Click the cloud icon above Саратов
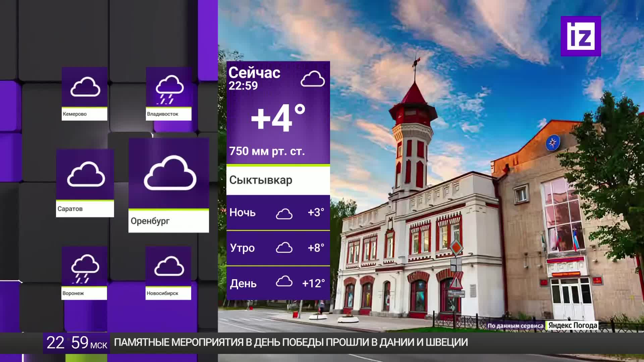The height and width of the screenshot is (362, 644). point(86,174)
